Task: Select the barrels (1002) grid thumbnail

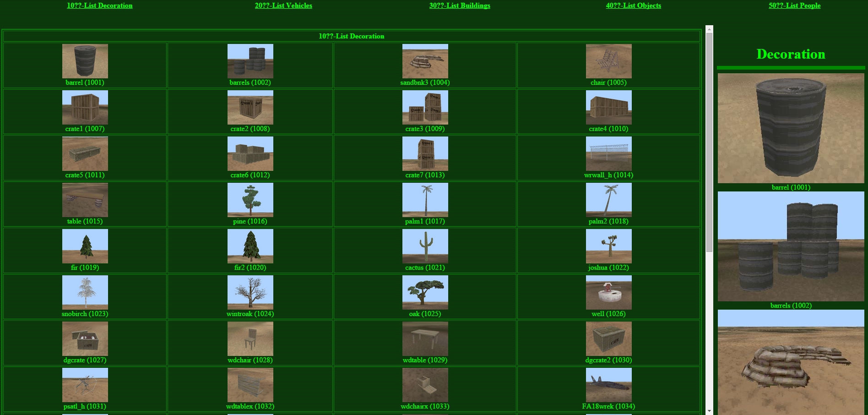Action: (x=250, y=61)
